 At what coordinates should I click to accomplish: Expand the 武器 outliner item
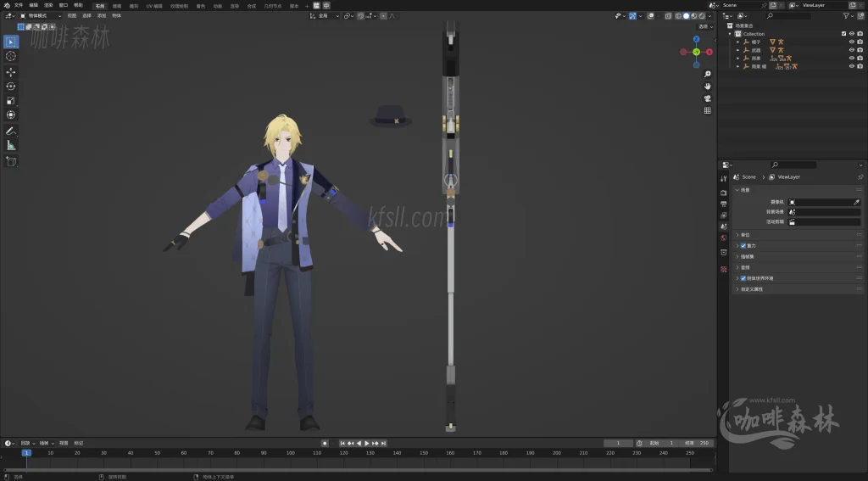738,50
